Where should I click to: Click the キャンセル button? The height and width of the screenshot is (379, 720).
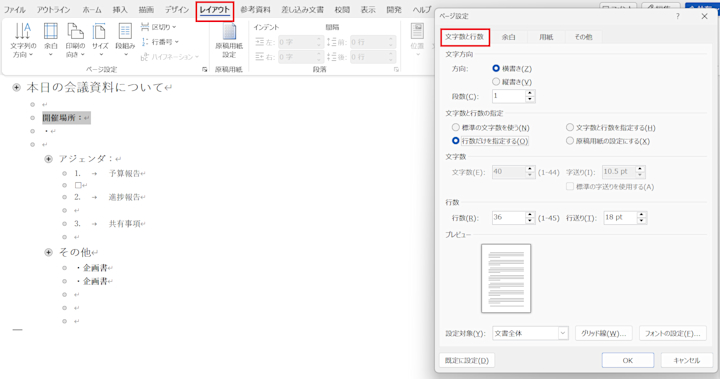click(686, 361)
